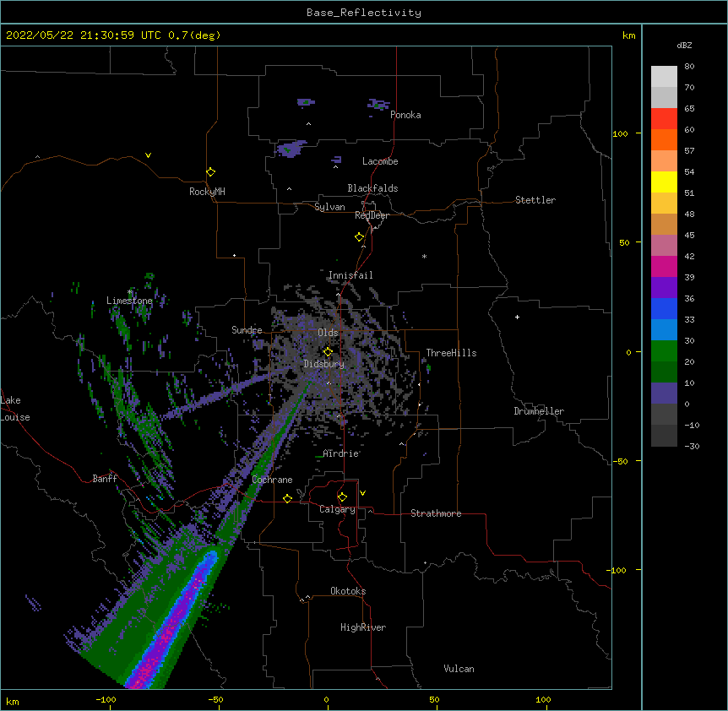
Task: Select the Didsbury label
Action: (x=324, y=364)
